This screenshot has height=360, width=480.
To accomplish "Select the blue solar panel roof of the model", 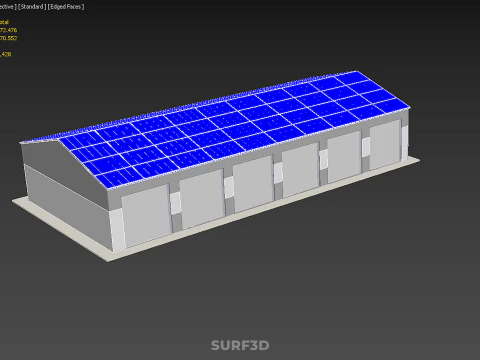I will point(233,127).
